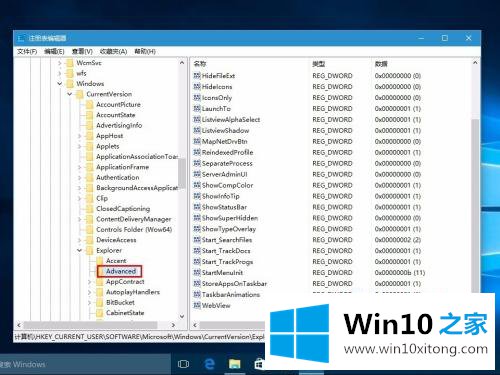
Task: Expand the ApplicationFrame tree node
Action: (79, 167)
